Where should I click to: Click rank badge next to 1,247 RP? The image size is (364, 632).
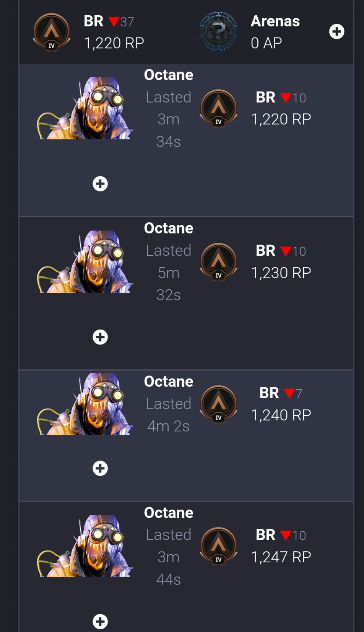[x=218, y=546]
